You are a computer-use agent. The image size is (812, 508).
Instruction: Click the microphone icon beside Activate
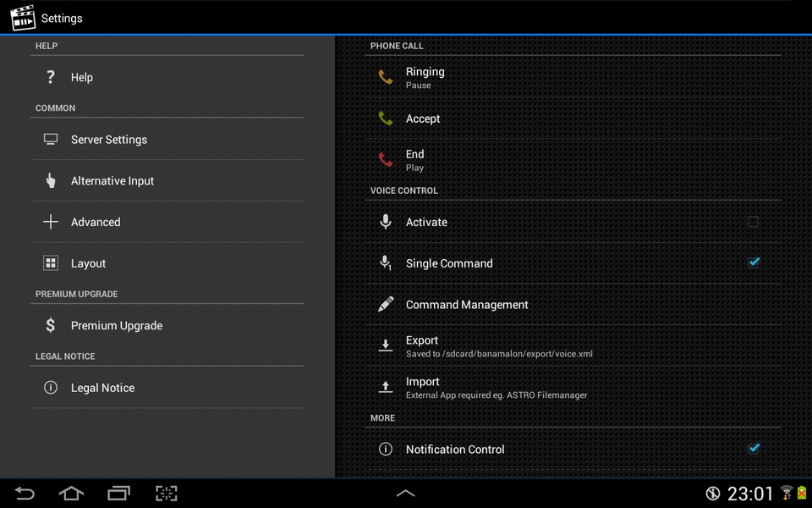point(386,222)
